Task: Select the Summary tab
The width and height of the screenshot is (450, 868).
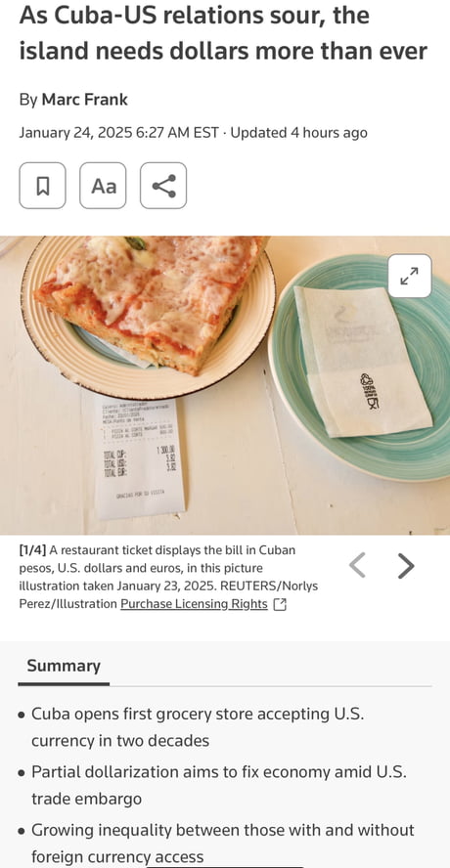Action: (x=64, y=666)
